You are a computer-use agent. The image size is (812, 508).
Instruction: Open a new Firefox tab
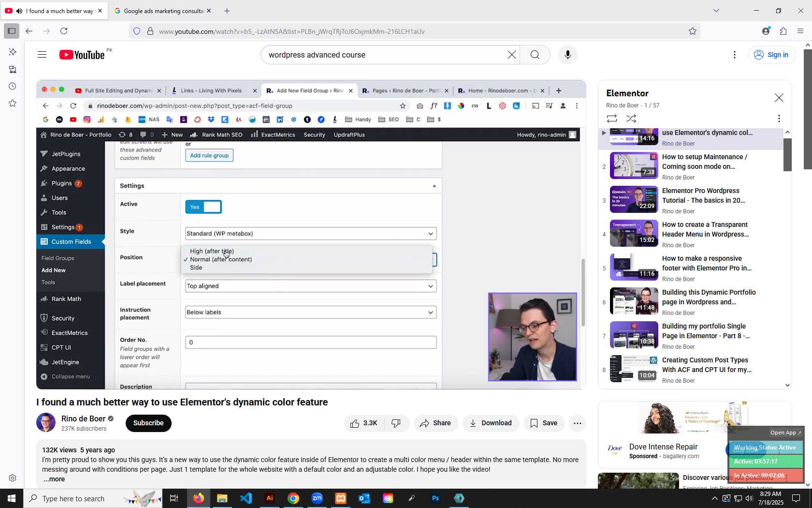(x=227, y=11)
